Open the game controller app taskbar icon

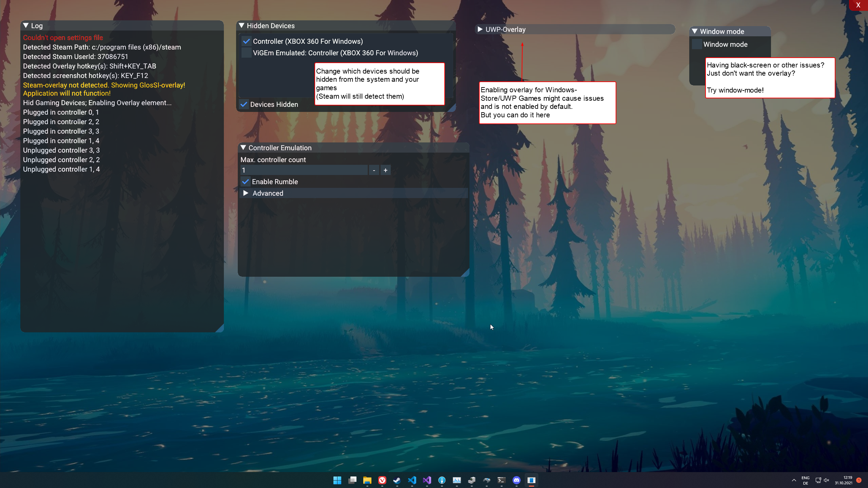pyautogui.click(x=487, y=480)
